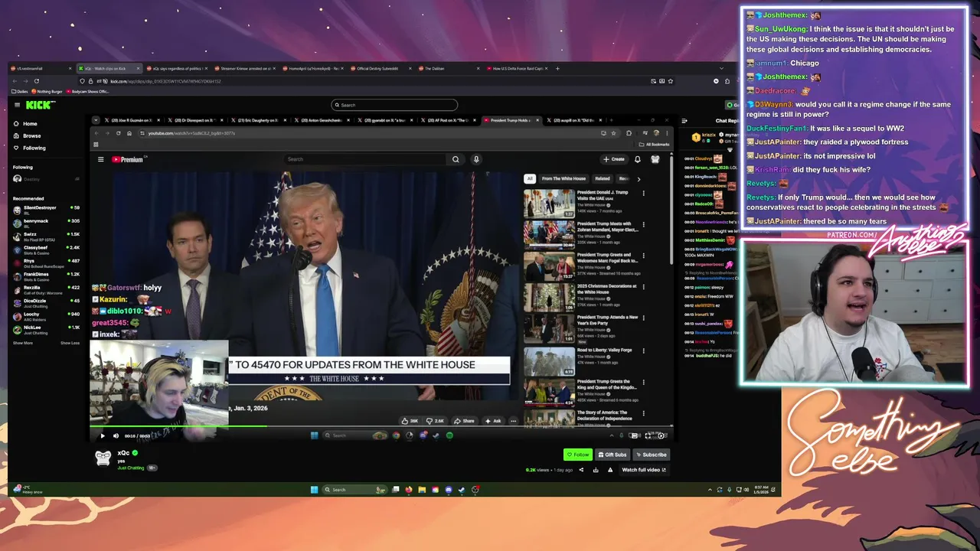Image resolution: width=980 pixels, height=551 pixels.
Task: Reload the YouTube page in the inner browser
Action: click(x=118, y=133)
